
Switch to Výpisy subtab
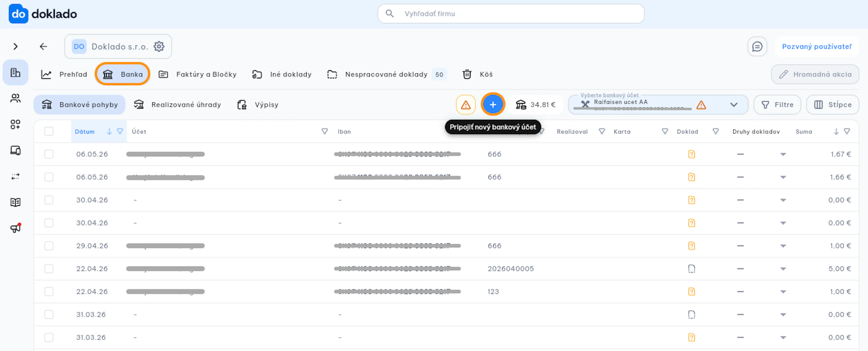pos(258,105)
